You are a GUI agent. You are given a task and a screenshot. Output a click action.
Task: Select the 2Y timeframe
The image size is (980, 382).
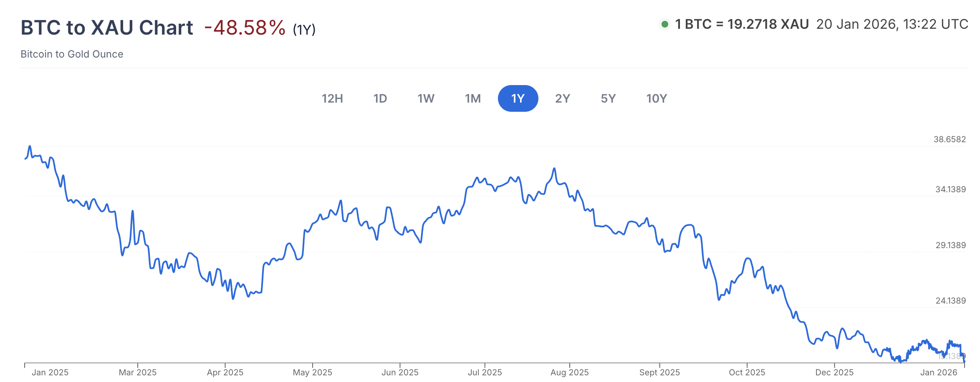click(563, 98)
